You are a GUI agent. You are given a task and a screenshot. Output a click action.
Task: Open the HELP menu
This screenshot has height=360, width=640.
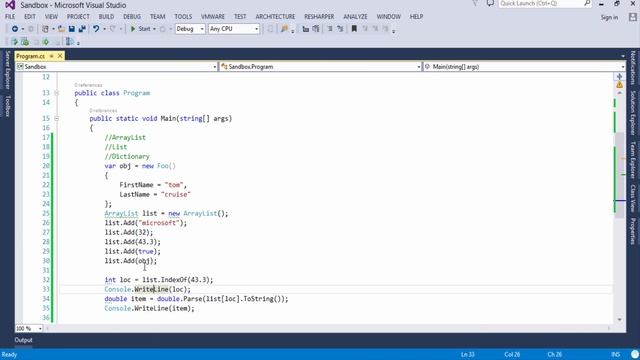point(416,17)
